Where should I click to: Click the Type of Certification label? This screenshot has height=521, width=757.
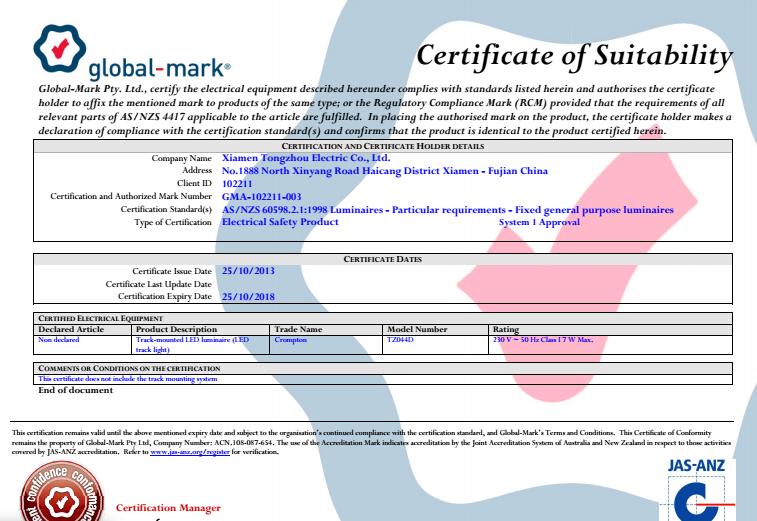pos(173,222)
